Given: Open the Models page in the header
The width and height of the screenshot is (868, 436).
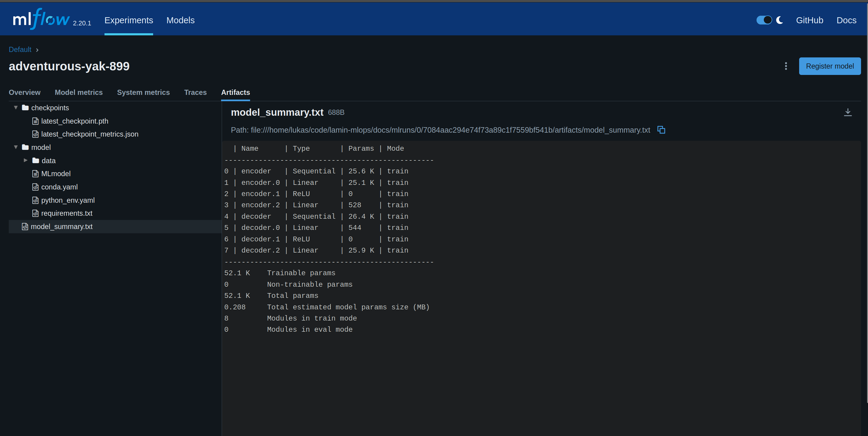Looking at the screenshot, I should (180, 20).
